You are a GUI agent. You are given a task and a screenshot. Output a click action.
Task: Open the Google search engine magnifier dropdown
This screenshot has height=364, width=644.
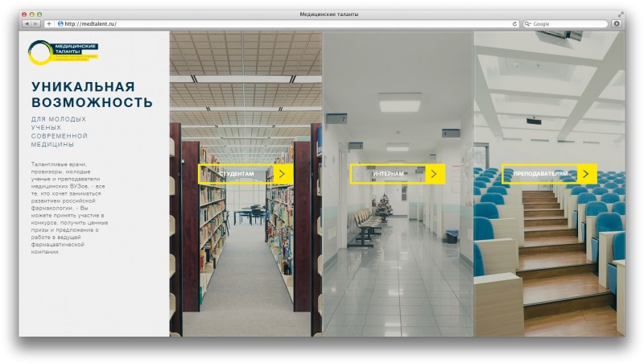[x=528, y=24]
